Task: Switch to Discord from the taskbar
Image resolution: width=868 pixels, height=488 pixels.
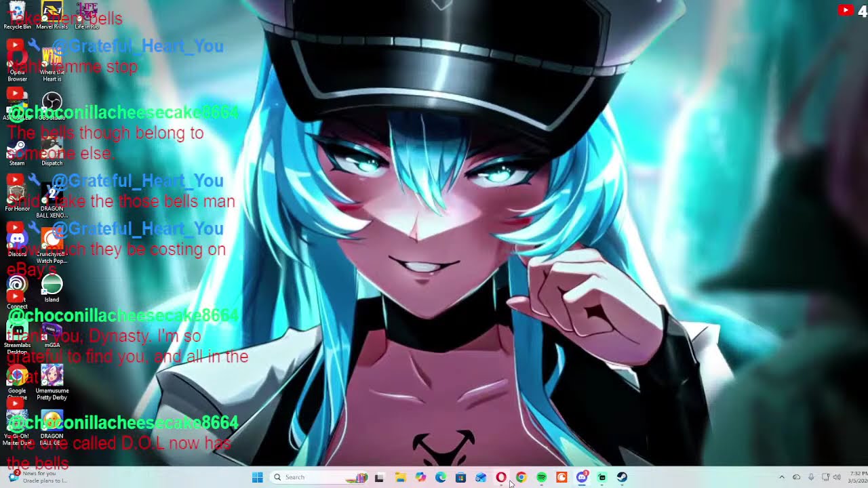Action: [x=582, y=477]
